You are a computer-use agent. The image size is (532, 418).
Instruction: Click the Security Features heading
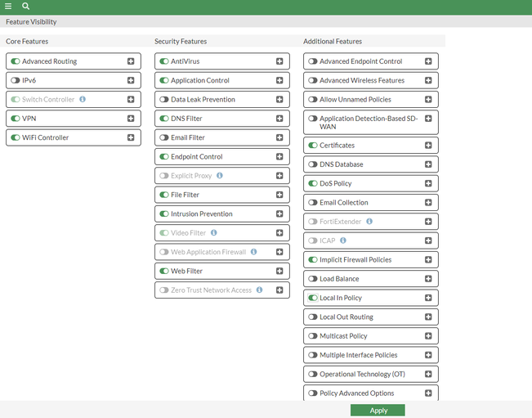pos(181,41)
